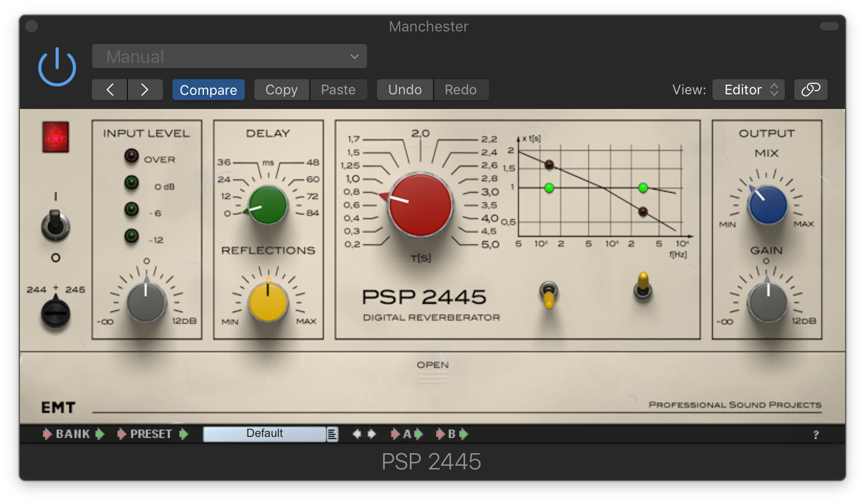865x504 pixels.
Task: Flip the left yellow-tip toggle switch
Action: pyautogui.click(x=548, y=294)
